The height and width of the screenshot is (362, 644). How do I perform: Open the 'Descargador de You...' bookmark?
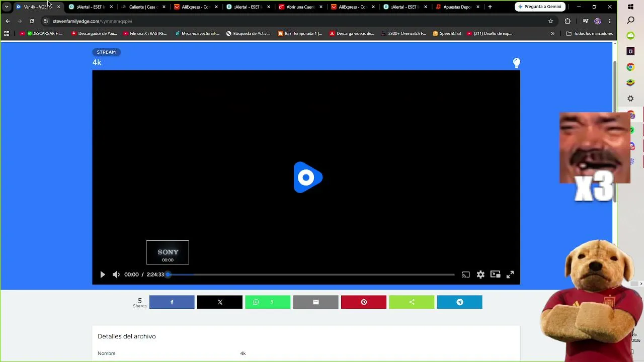pyautogui.click(x=94, y=34)
